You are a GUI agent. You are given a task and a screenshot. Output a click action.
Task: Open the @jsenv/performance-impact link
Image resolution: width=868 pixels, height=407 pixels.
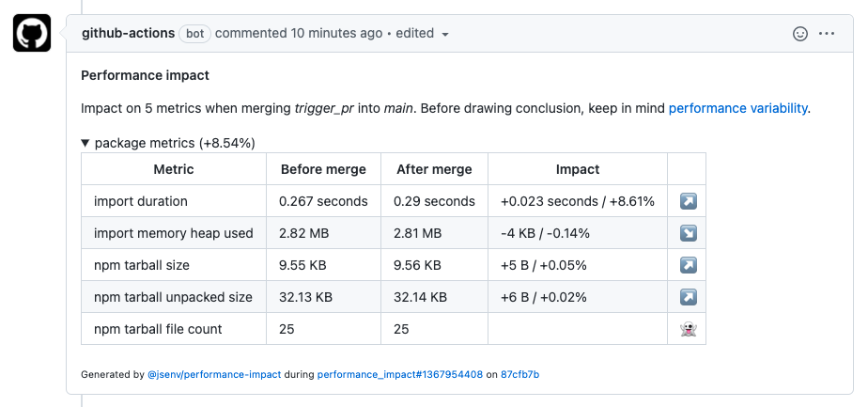pyautogui.click(x=214, y=375)
